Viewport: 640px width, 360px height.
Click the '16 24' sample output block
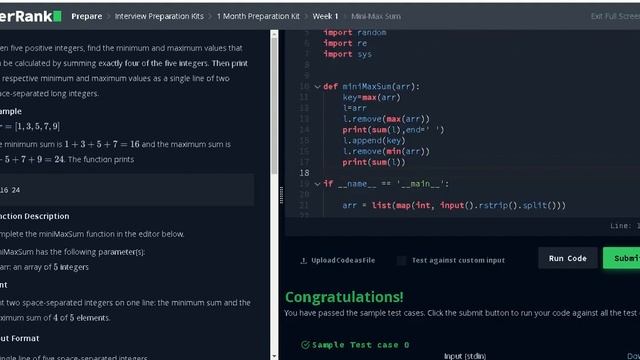pyautogui.click(x=127, y=190)
